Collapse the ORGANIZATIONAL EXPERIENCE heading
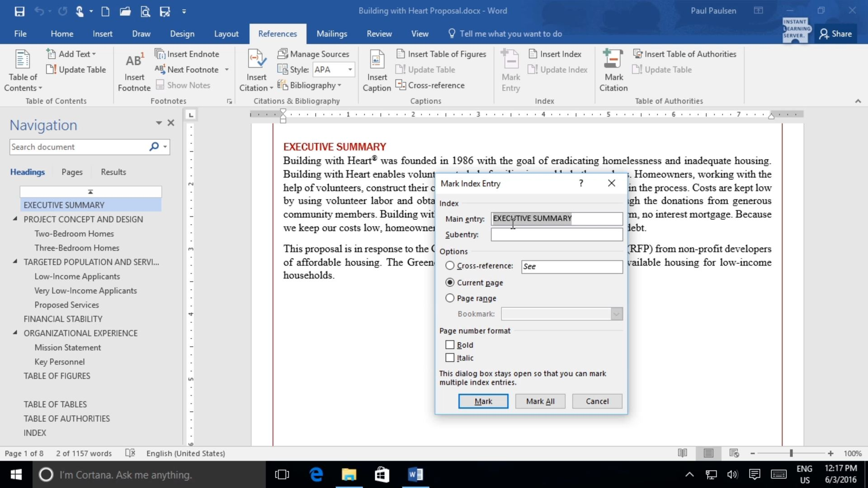Image resolution: width=868 pixels, height=488 pixels. (15, 333)
